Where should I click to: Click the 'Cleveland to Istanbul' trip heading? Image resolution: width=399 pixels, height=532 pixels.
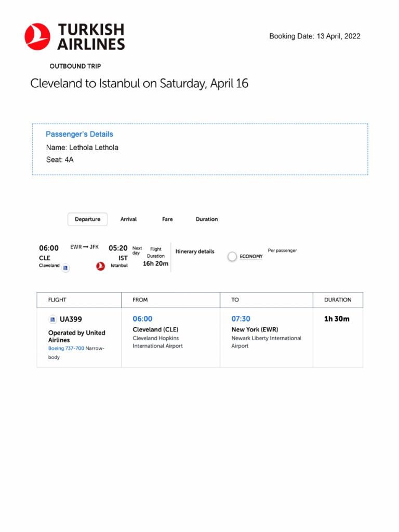139,84
